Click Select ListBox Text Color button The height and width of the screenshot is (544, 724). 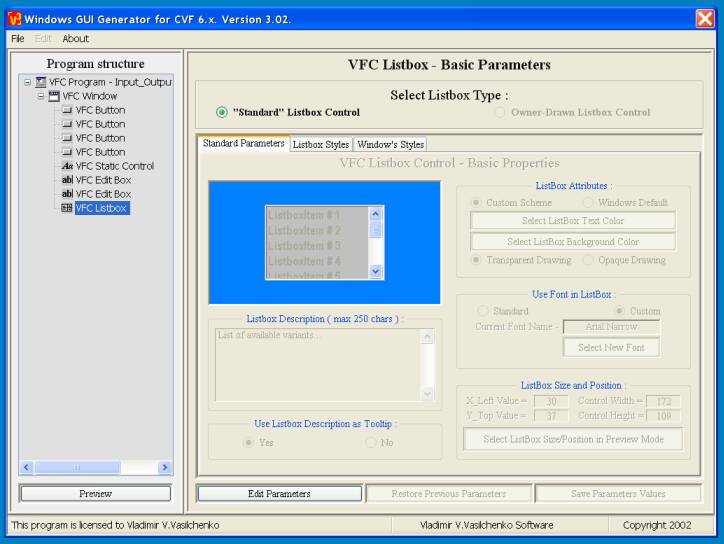pos(573,221)
